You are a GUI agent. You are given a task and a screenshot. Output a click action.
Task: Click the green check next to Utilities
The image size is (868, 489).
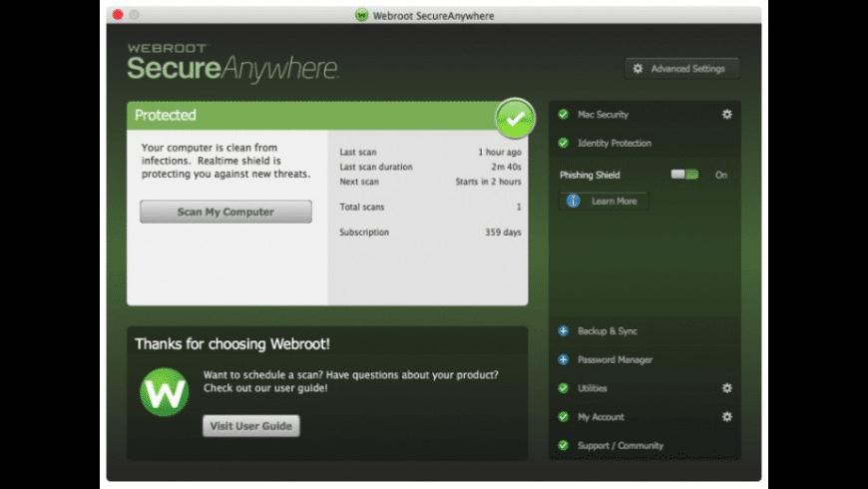(x=564, y=388)
